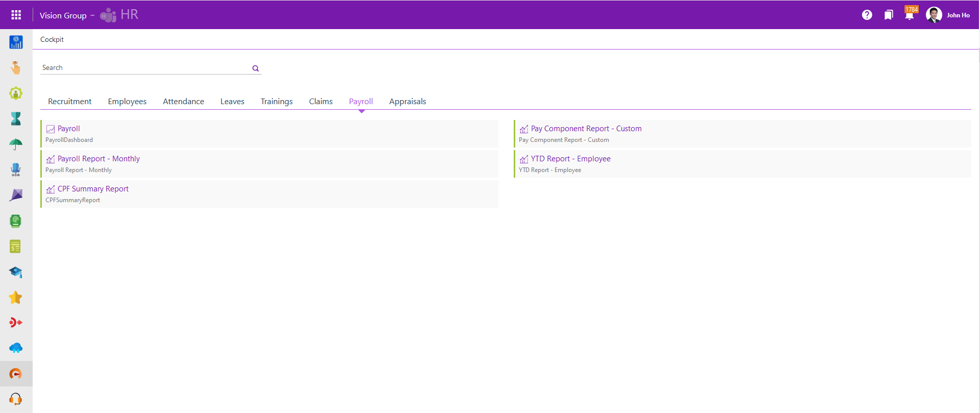Click the yellow star sidebar icon
The image size is (980, 413).
click(x=16, y=298)
